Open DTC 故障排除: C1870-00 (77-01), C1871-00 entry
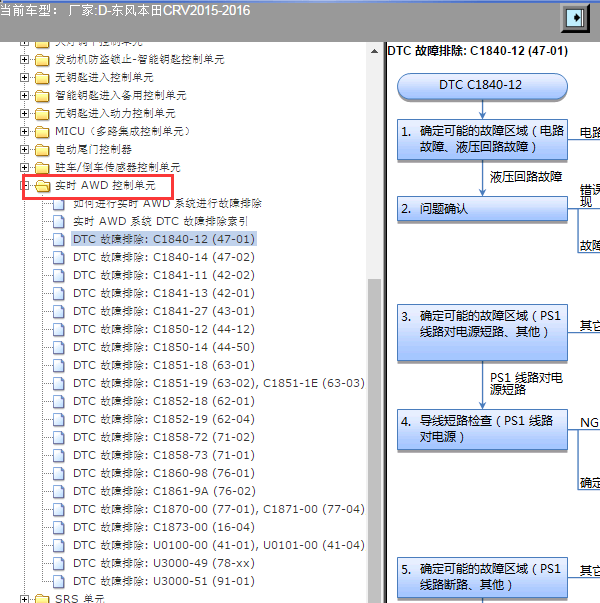600x603 pixels. click(219, 509)
